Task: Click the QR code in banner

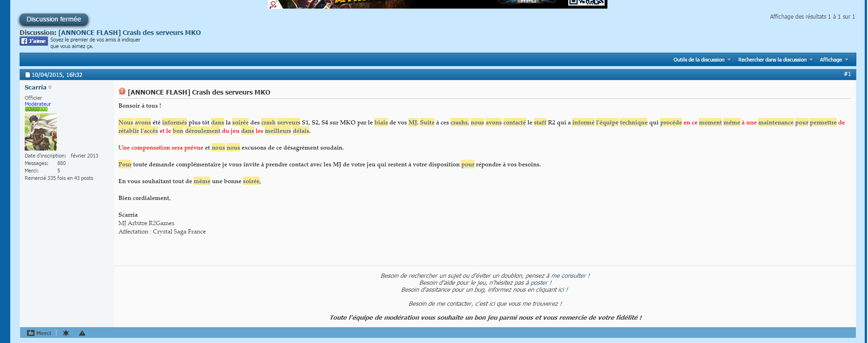Action: 586,3
